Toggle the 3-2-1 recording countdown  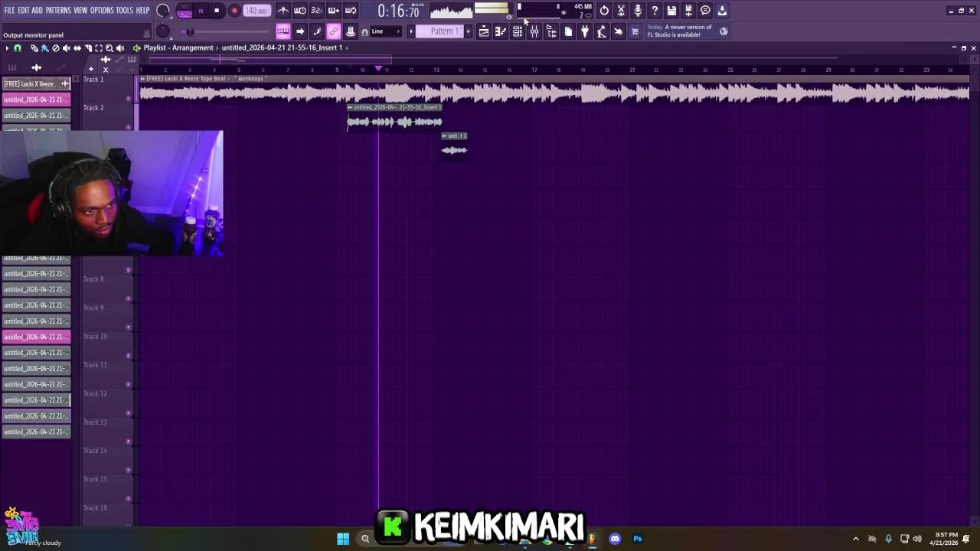pyautogui.click(x=317, y=11)
